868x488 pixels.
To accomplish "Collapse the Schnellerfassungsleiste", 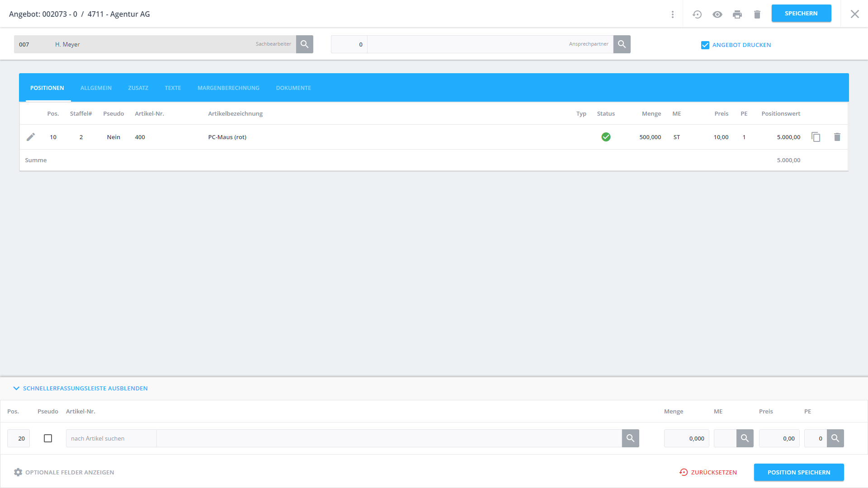I will (x=80, y=388).
